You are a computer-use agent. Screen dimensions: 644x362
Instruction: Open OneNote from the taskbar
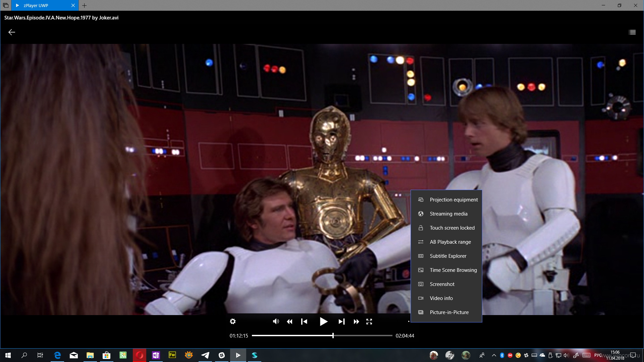[156, 355]
